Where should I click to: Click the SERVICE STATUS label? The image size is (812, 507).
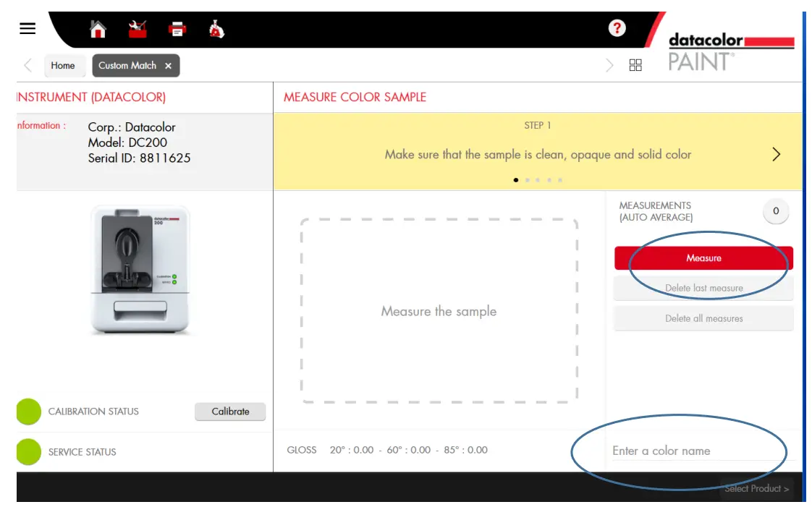click(x=83, y=452)
